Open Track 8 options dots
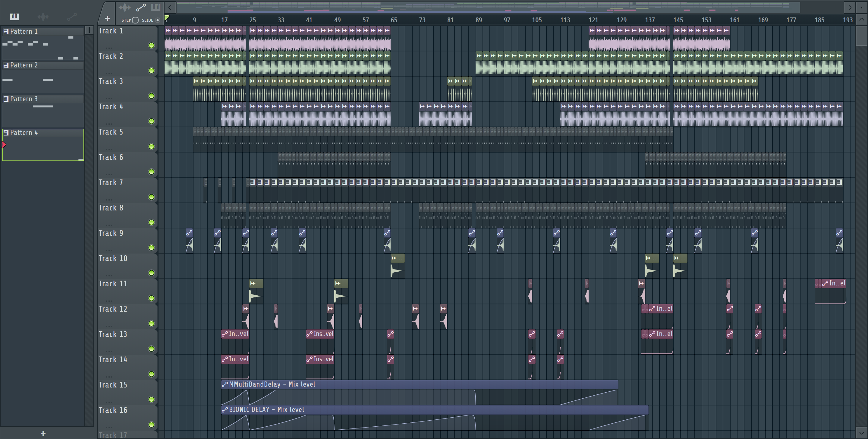 (x=109, y=225)
